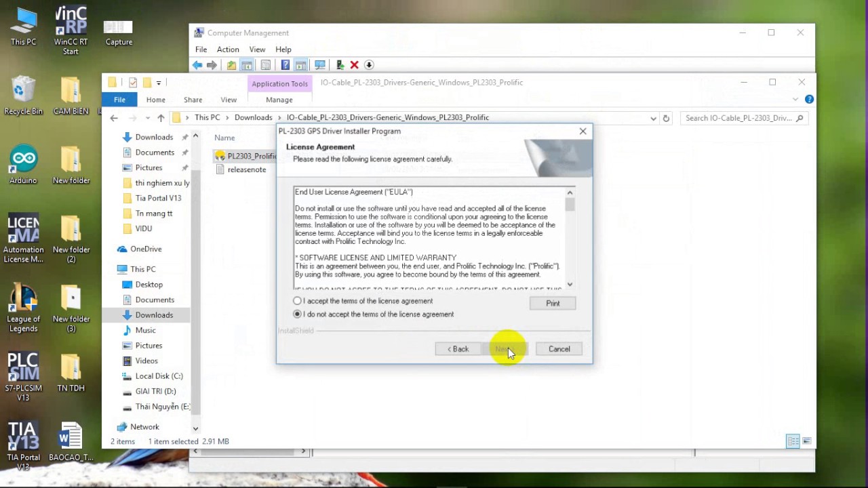
Task: Select the Recycle Bin desktop icon
Action: click(23, 96)
